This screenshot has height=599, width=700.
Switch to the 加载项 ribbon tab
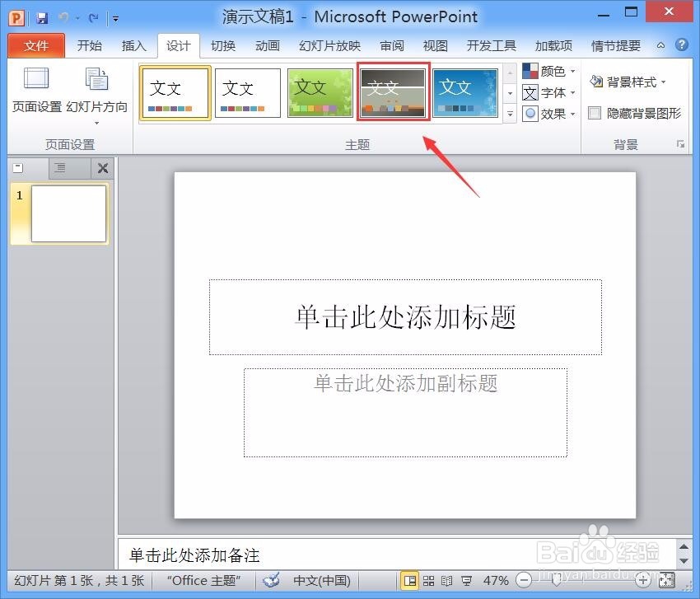(553, 45)
